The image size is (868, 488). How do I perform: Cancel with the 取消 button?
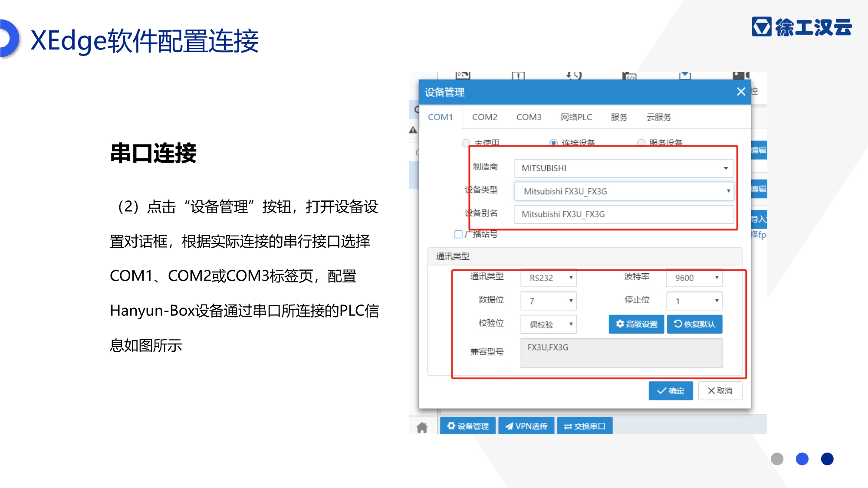point(720,391)
